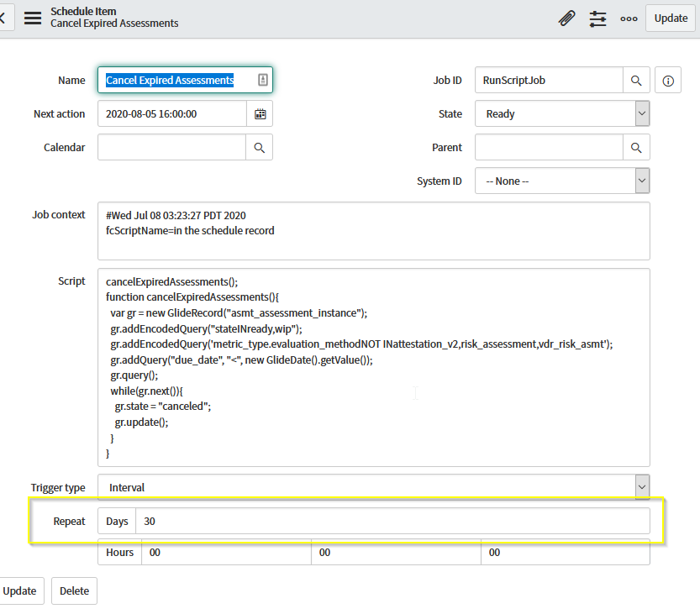
Task: Open the Trigger type dropdown
Action: 641,486
